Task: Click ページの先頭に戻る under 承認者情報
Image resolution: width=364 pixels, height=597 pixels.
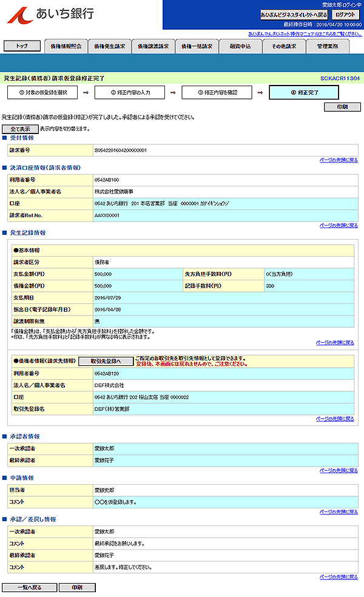Action: 339,471
